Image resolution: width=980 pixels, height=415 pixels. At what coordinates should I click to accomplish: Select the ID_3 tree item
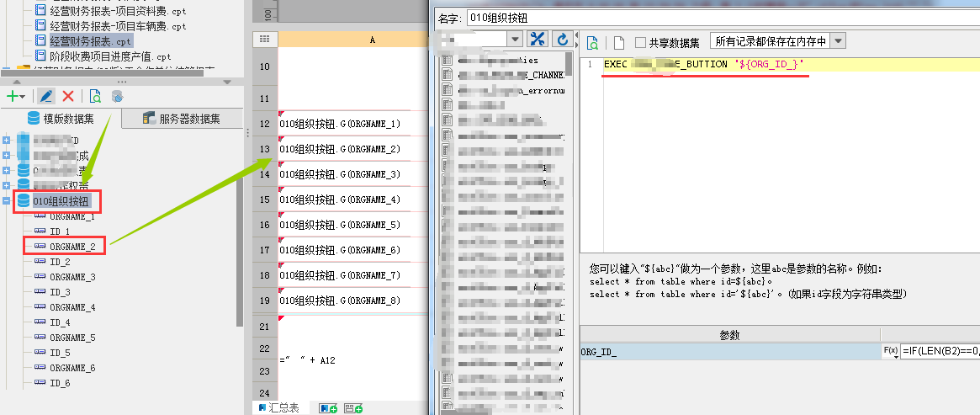(x=60, y=292)
